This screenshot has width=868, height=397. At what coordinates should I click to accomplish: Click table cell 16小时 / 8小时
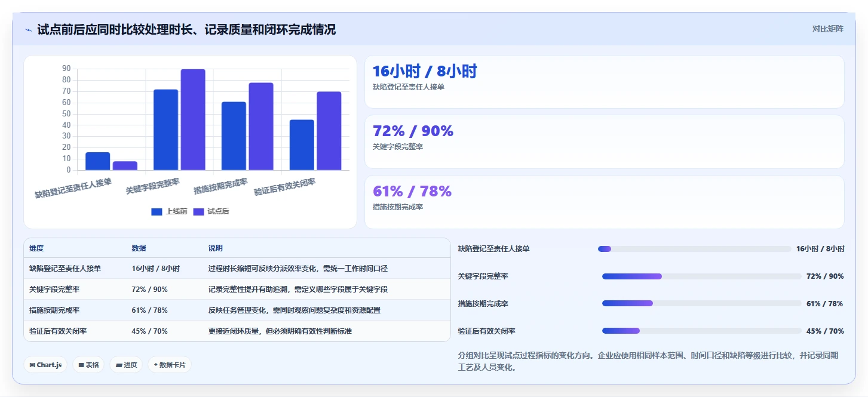pos(156,269)
